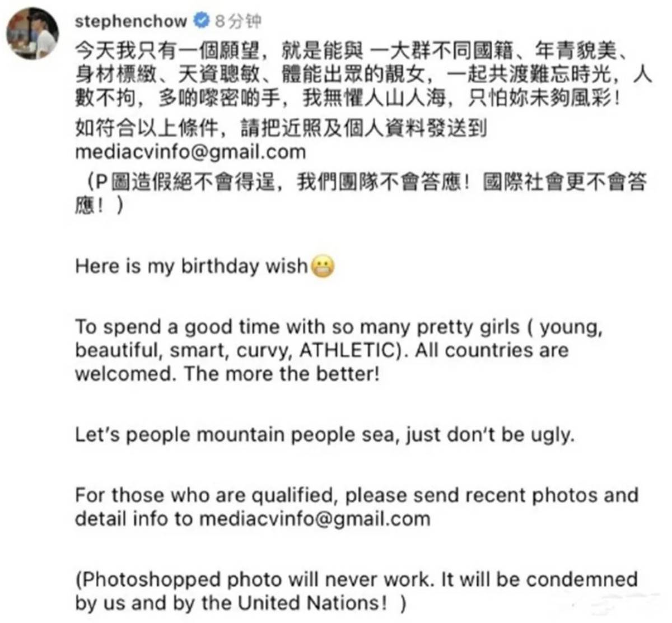
Task: Click the 8分钟 post timestamp
Action: [238, 21]
